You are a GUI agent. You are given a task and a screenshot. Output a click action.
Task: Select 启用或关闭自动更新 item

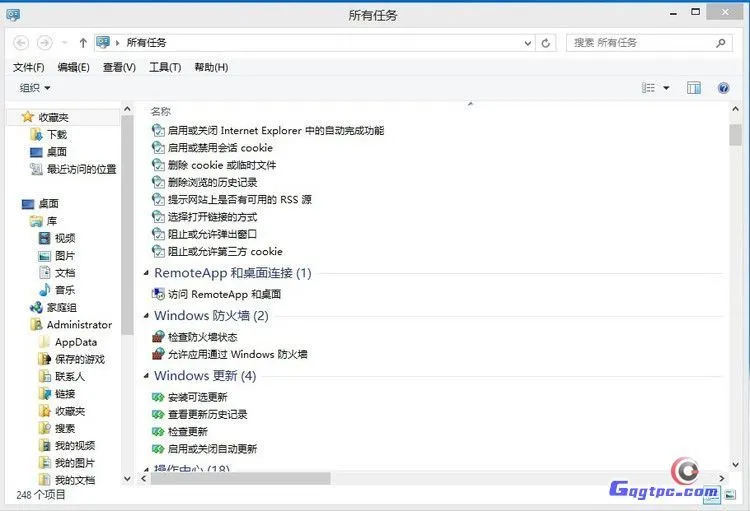212,449
